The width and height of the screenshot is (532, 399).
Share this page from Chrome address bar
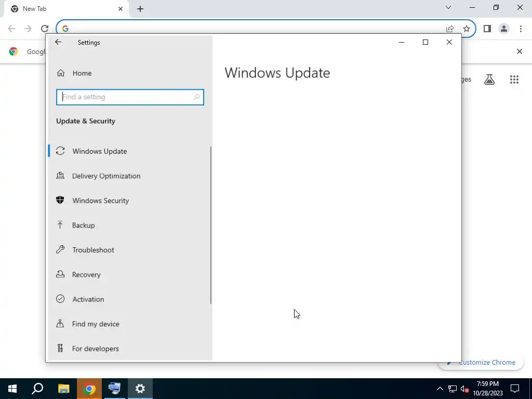450,29
